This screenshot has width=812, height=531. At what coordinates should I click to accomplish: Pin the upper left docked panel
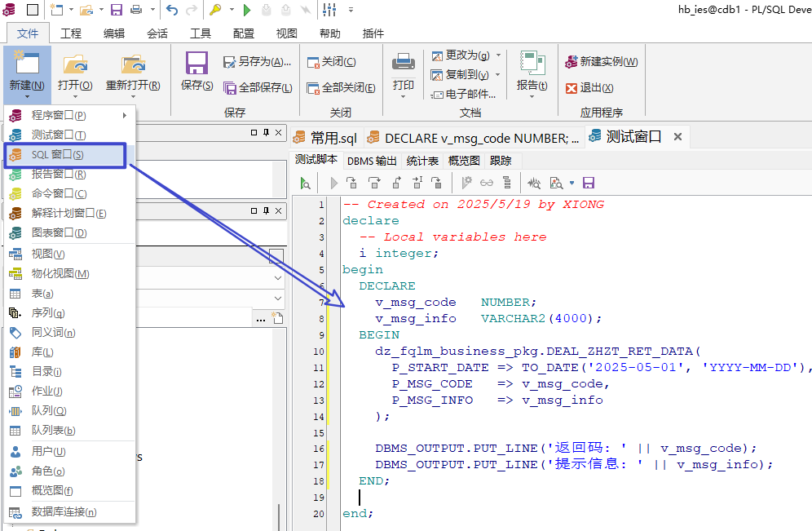pos(266,133)
